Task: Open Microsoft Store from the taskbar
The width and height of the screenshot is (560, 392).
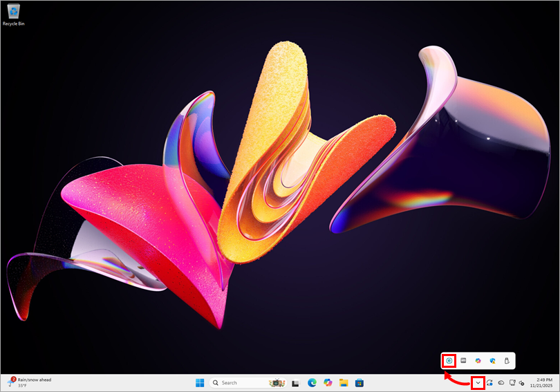Action: point(360,382)
